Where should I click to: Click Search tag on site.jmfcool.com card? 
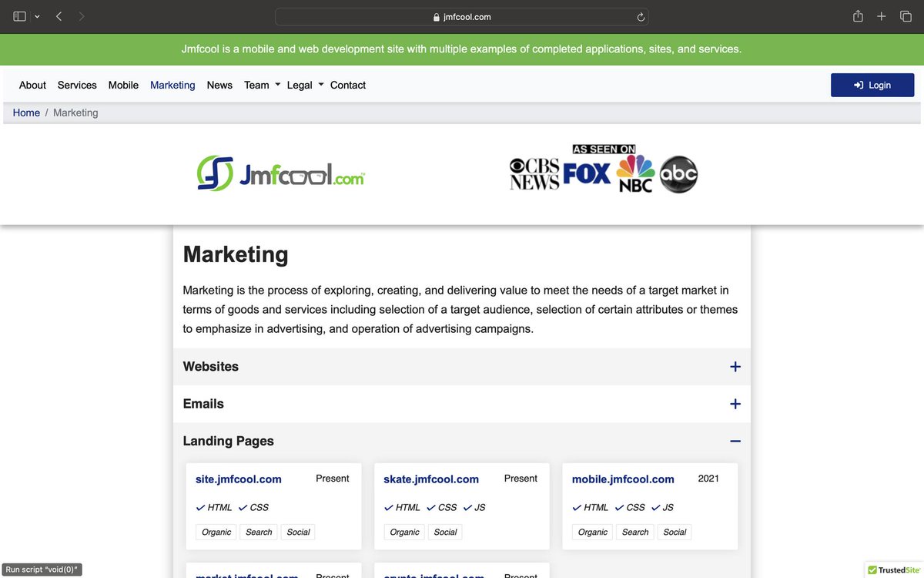pos(259,532)
